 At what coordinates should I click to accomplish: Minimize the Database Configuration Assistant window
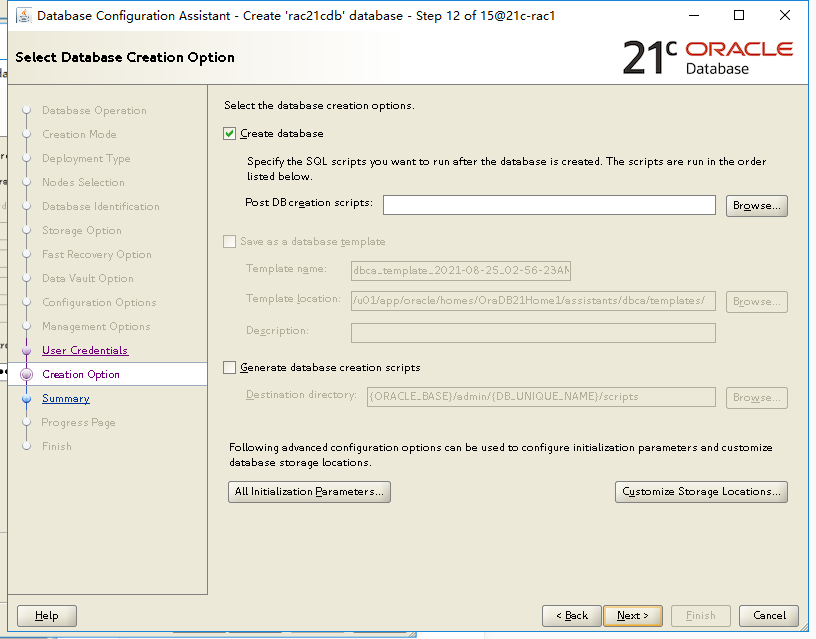[x=694, y=16]
